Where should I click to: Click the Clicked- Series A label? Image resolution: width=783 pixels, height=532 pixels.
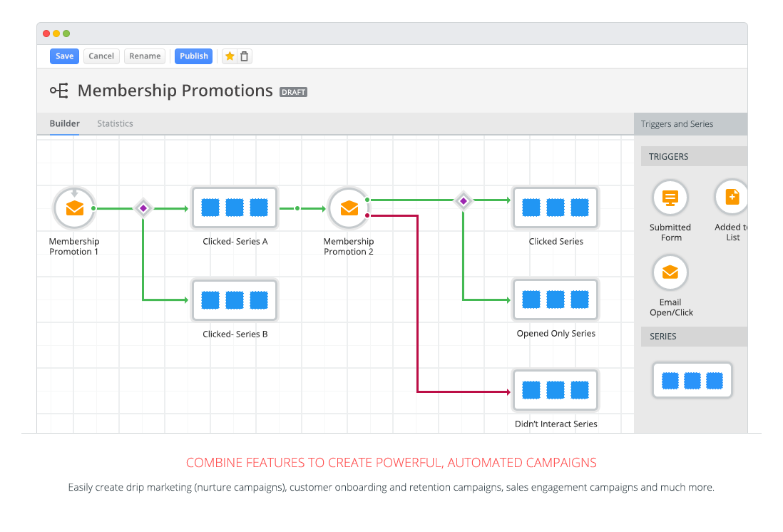[x=235, y=241]
